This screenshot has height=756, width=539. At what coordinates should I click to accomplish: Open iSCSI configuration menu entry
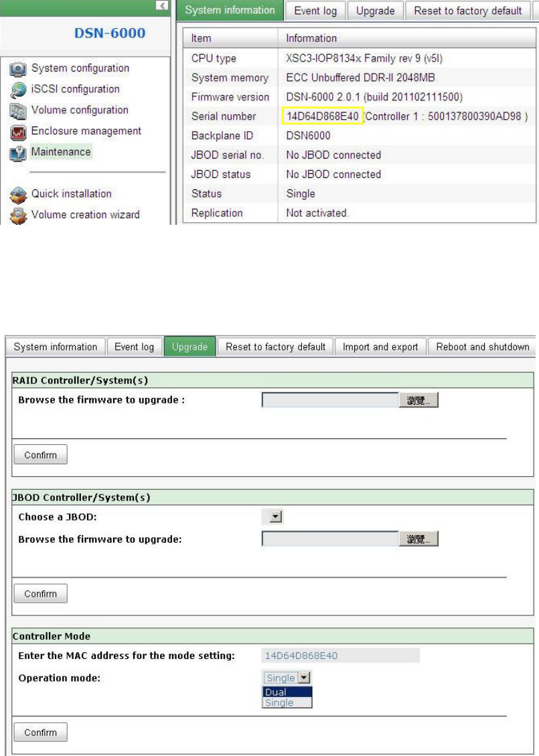pyautogui.click(x=75, y=89)
